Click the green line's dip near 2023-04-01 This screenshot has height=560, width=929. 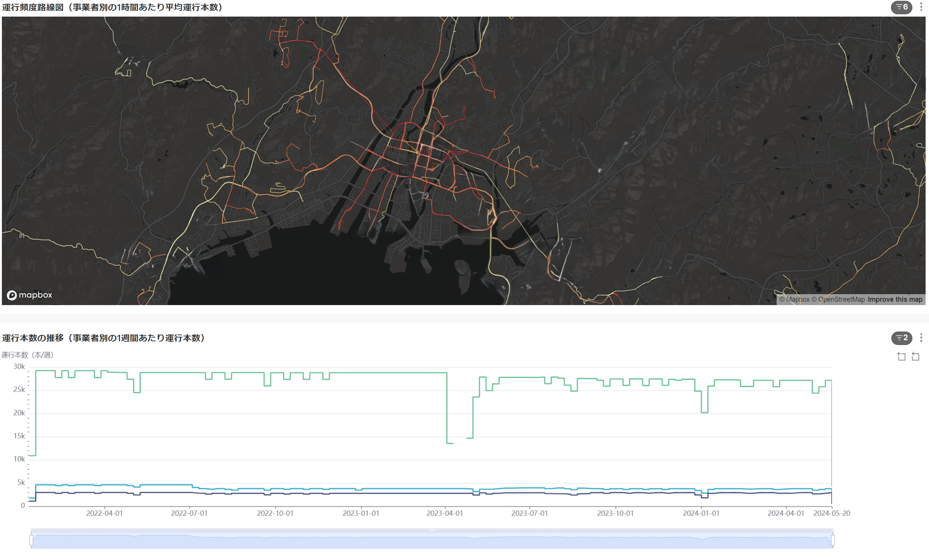pos(450,443)
